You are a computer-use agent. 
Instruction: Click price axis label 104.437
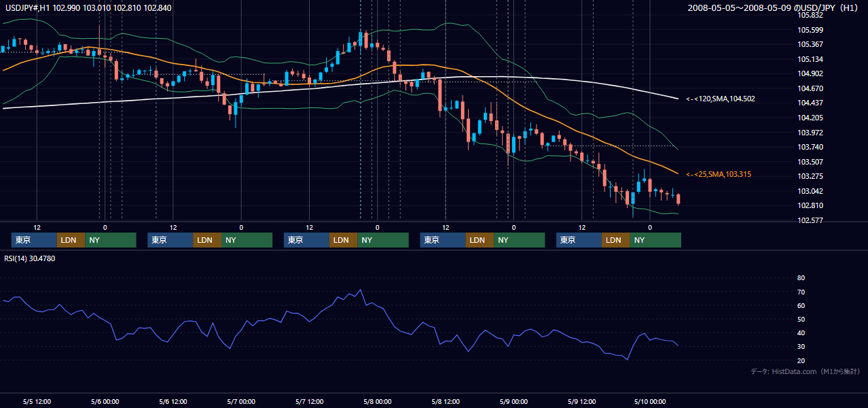[x=810, y=103]
